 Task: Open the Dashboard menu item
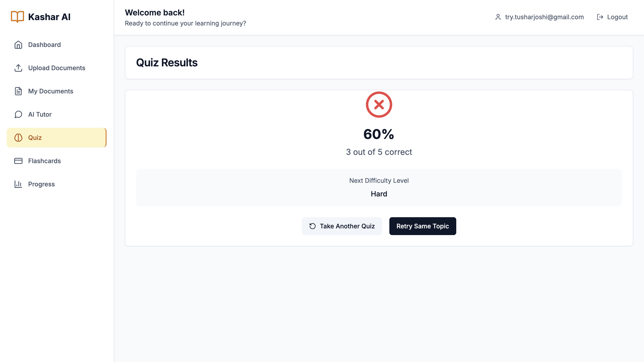coord(56,45)
